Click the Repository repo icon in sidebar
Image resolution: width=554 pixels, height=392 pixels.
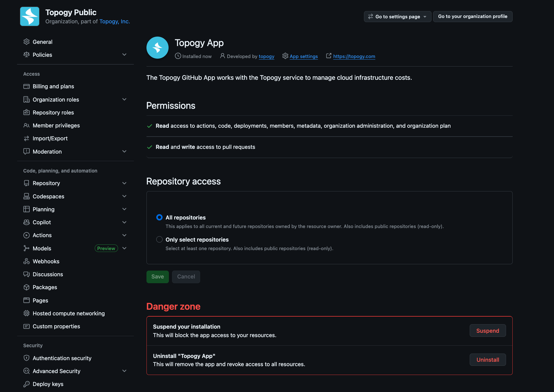(x=27, y=183)
